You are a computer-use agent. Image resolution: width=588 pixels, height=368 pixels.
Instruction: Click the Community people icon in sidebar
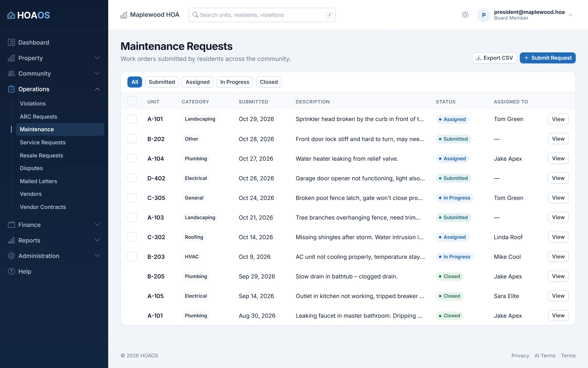11,74
